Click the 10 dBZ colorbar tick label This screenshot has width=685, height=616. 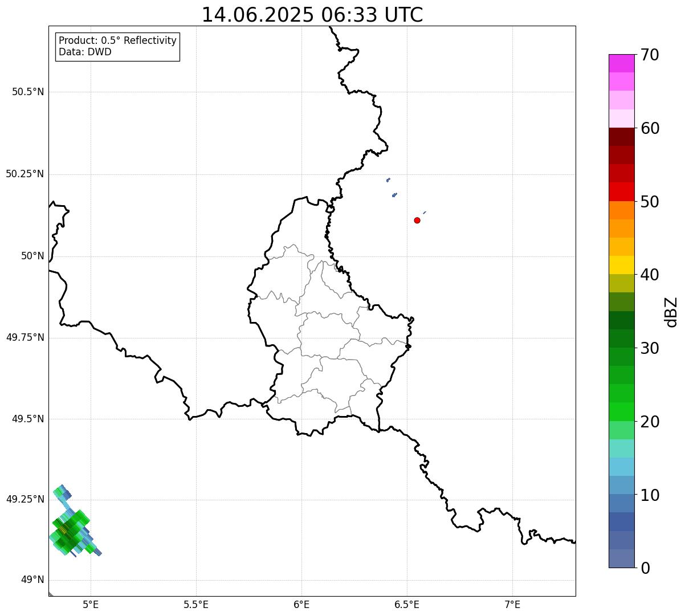tap(649, 495)
